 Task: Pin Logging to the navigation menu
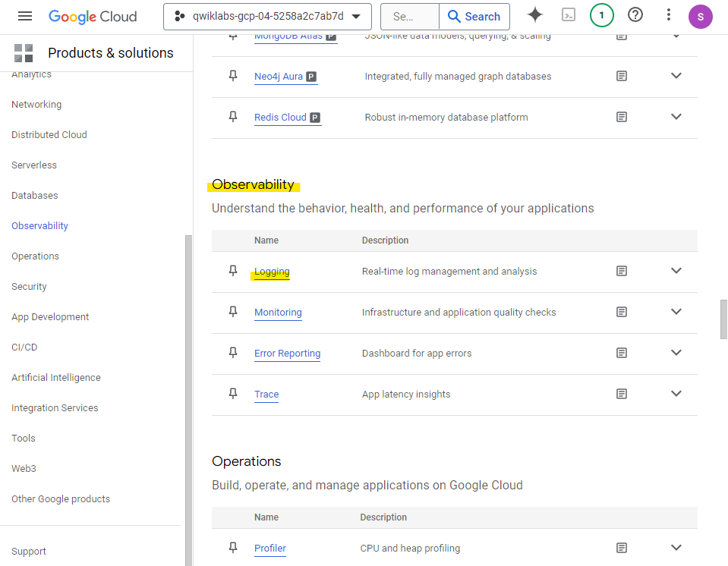[x=233, y=271]
